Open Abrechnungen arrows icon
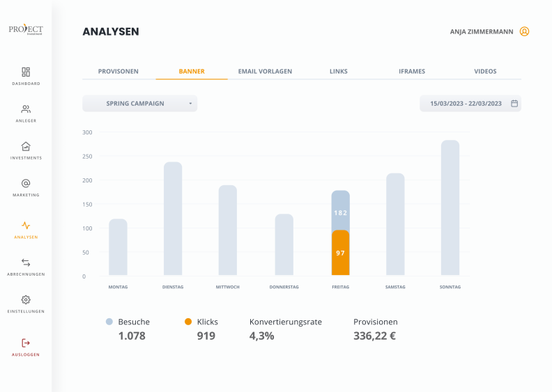Screen dimensions: 552x392 click(26, 262)
